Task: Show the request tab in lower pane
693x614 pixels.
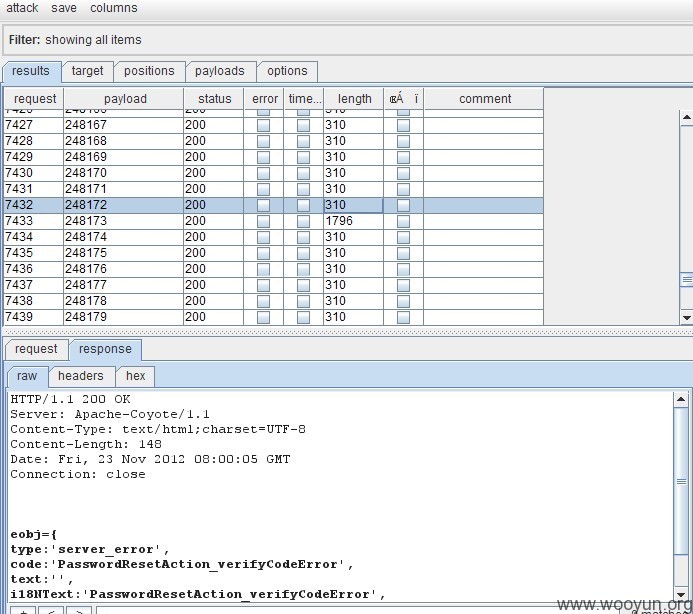Action: point(36,349)
